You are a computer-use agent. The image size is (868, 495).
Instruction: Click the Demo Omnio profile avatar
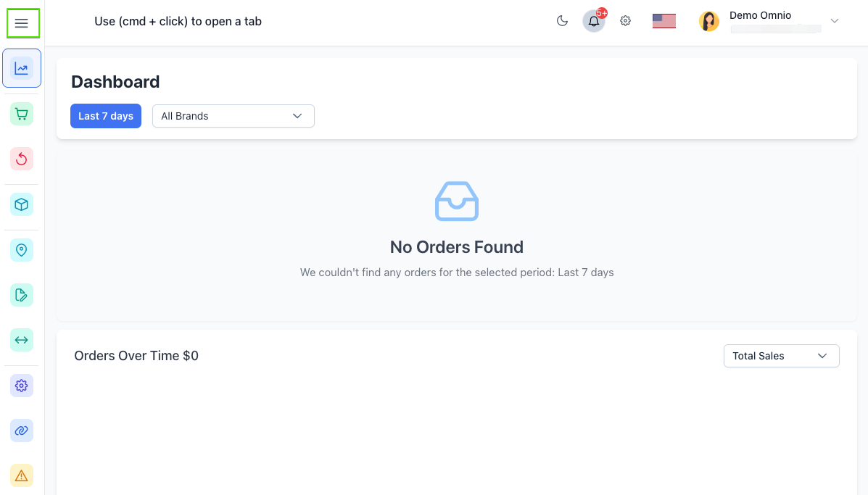(708, 21)
